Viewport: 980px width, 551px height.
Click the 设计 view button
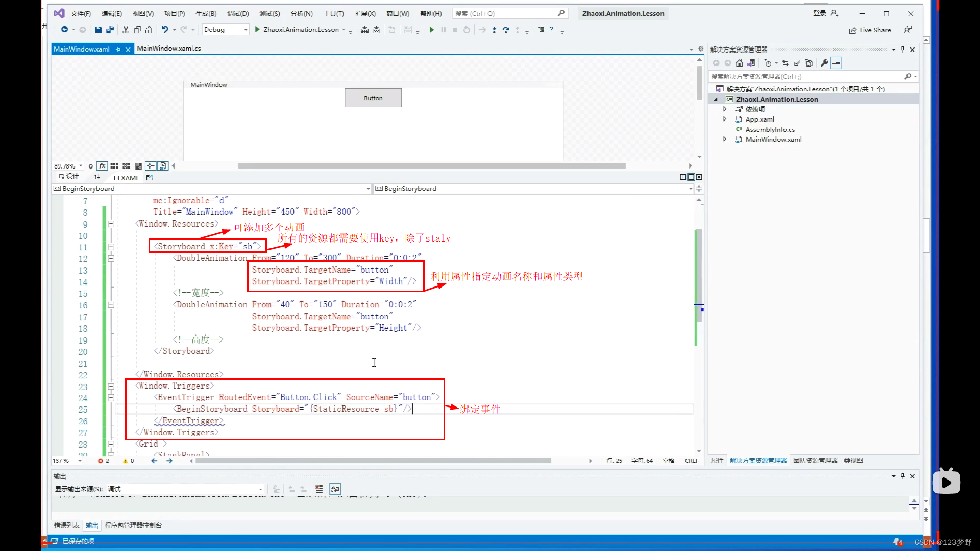coord(68,176)
